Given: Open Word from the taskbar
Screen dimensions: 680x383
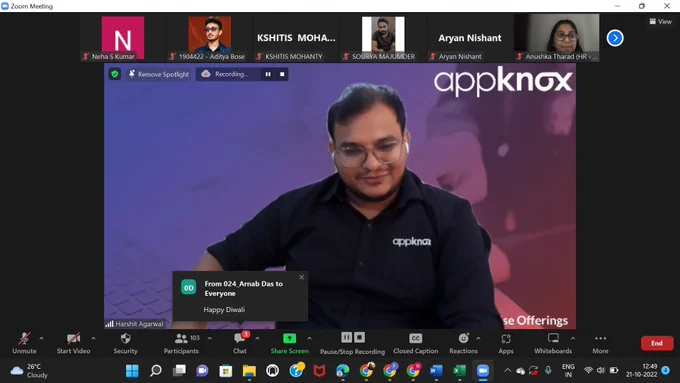Looking at the screenshot, I should pyautogui.click(x=436, y=371).
